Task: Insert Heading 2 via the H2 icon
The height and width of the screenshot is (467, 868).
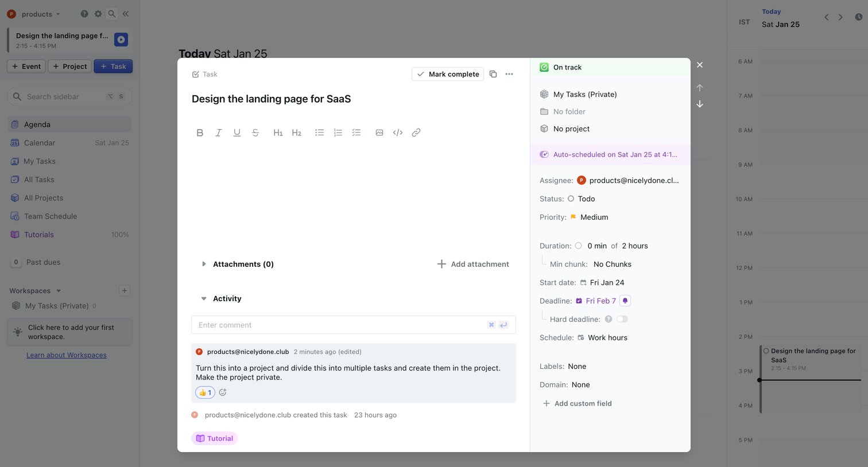Action: (296, 133)
